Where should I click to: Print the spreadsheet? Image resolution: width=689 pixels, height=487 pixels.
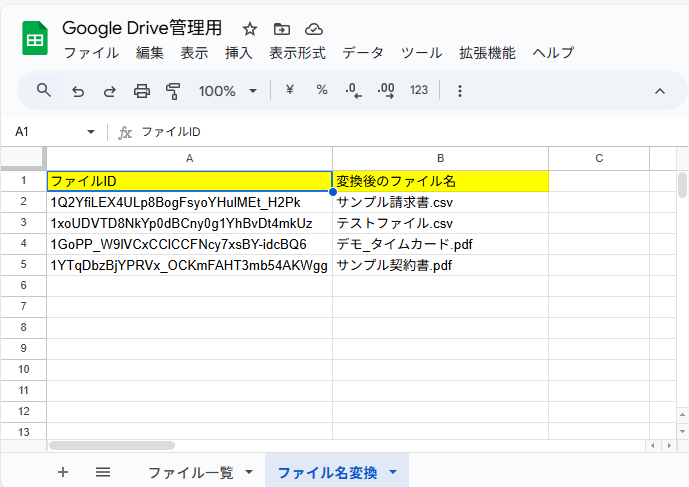click(142, 91)
